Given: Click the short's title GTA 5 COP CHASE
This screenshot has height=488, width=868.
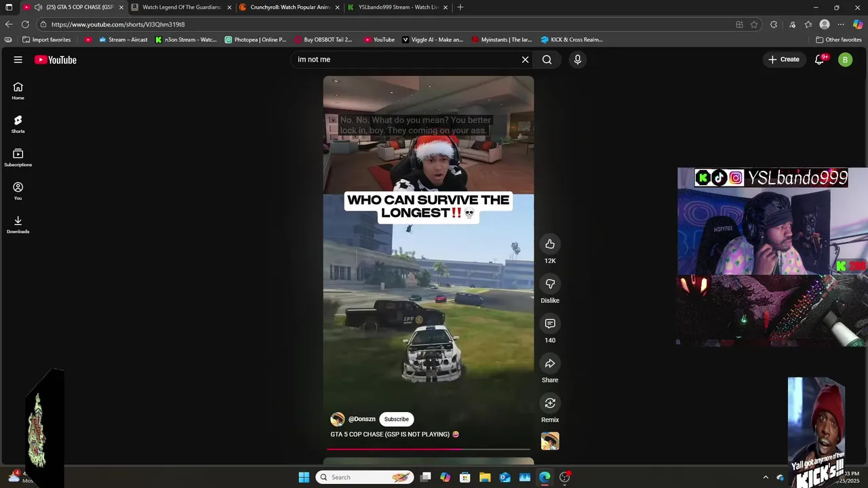Looking at the screenshot, I should [x=395, y=434].
